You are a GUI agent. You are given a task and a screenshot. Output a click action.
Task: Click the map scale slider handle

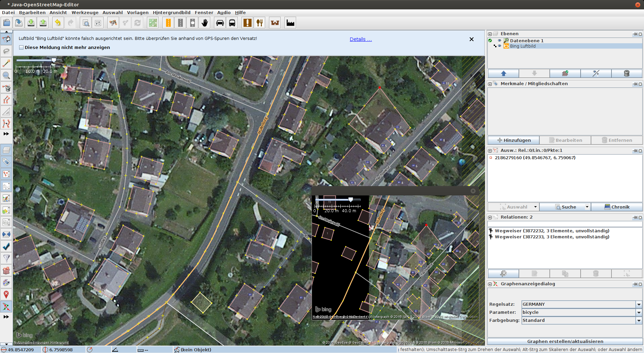pos(54,60)
